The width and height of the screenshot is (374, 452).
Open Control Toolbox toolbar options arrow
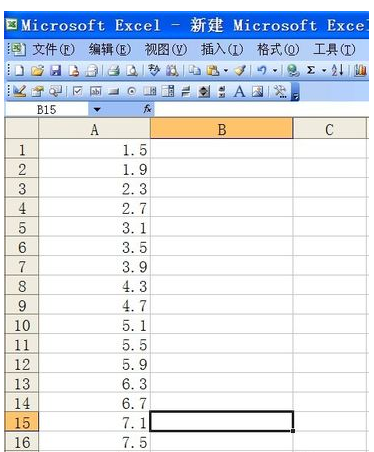pyautogui.click(x=295, y=92)
